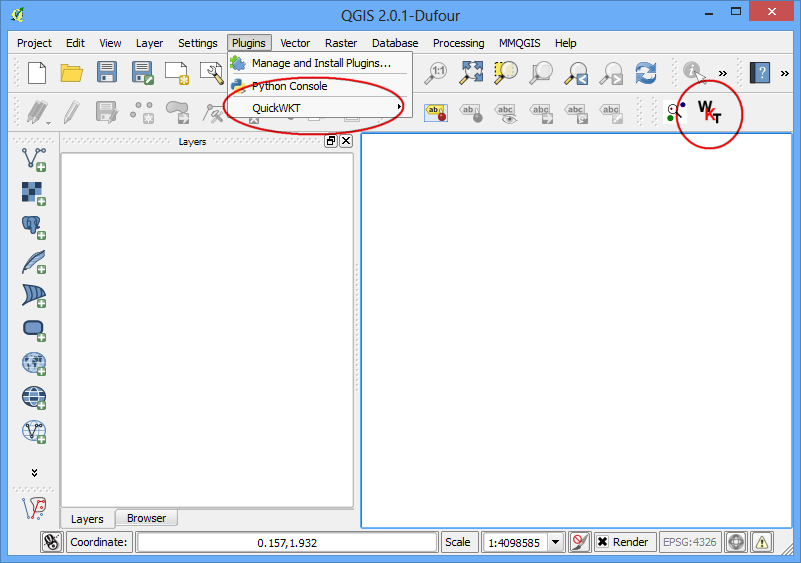Add WFS Layer icon
This screenshot has width=801, height=563.
tap(34, 432)
